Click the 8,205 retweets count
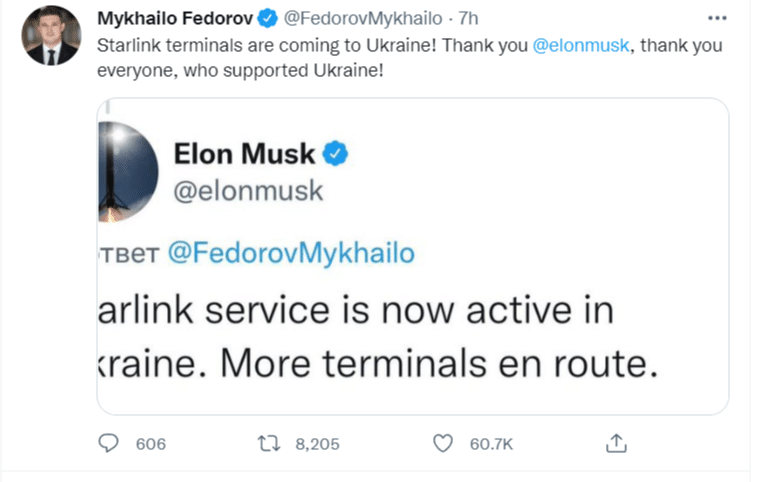Viewport: 765px width, 482px height. click(318, 443)
